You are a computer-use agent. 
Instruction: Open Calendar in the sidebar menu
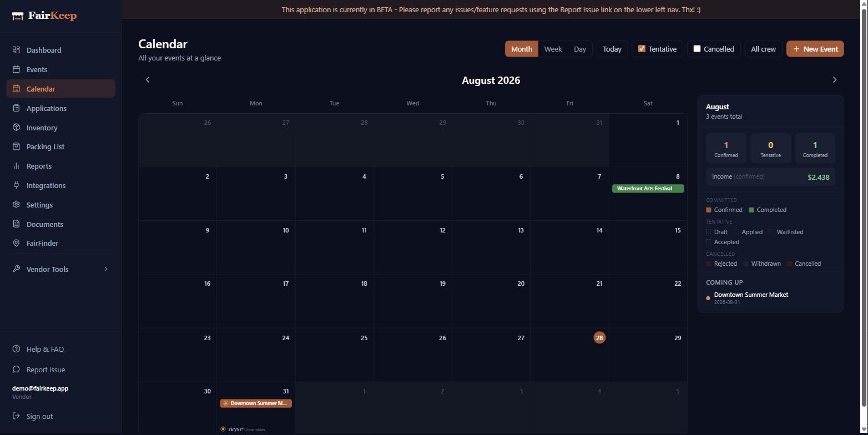pyautogui.click(x=61, y=89)
